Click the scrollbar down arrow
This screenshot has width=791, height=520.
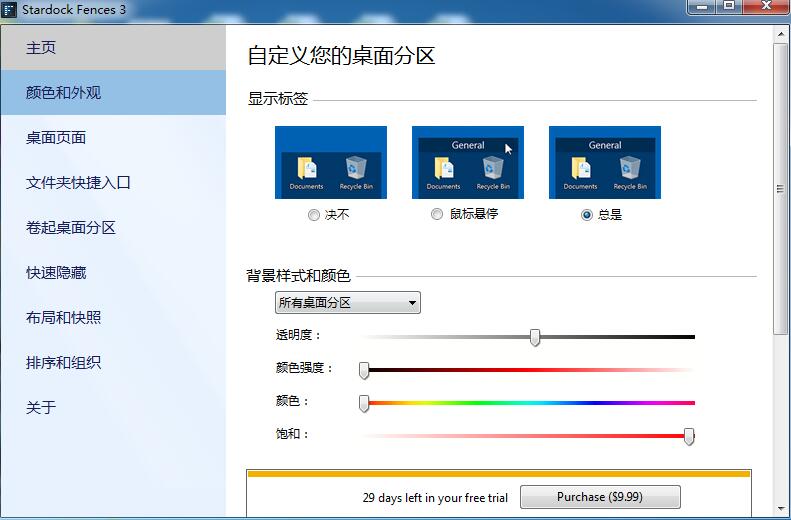click(780, 508)
